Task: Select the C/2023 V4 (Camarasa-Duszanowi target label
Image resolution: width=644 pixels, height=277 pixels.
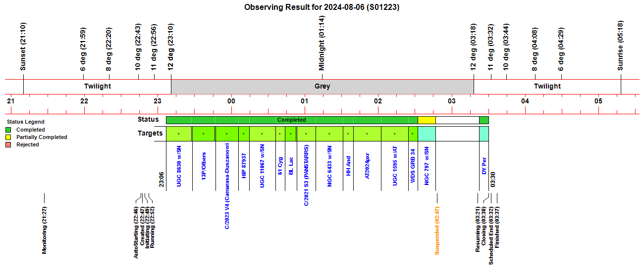Action: pyautogui.click(x=227, y=186)
